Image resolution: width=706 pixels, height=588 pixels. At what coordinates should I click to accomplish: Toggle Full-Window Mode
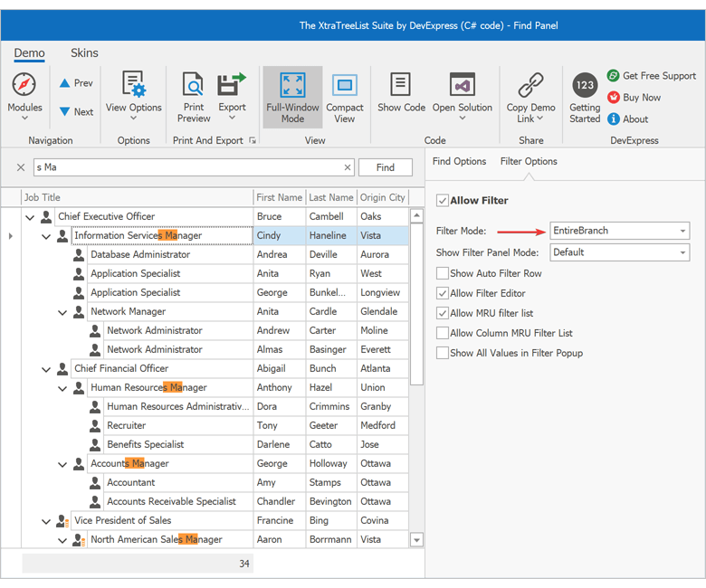292,86
